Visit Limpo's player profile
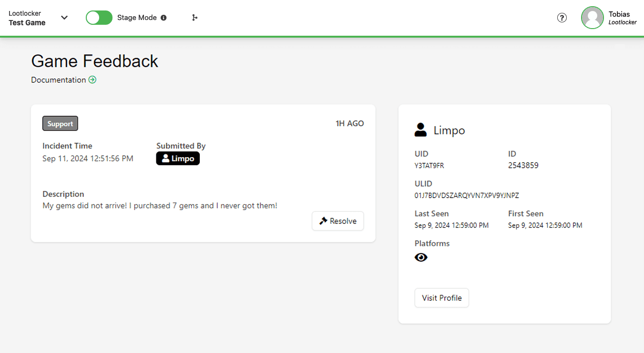 click(x=442, y=298)
